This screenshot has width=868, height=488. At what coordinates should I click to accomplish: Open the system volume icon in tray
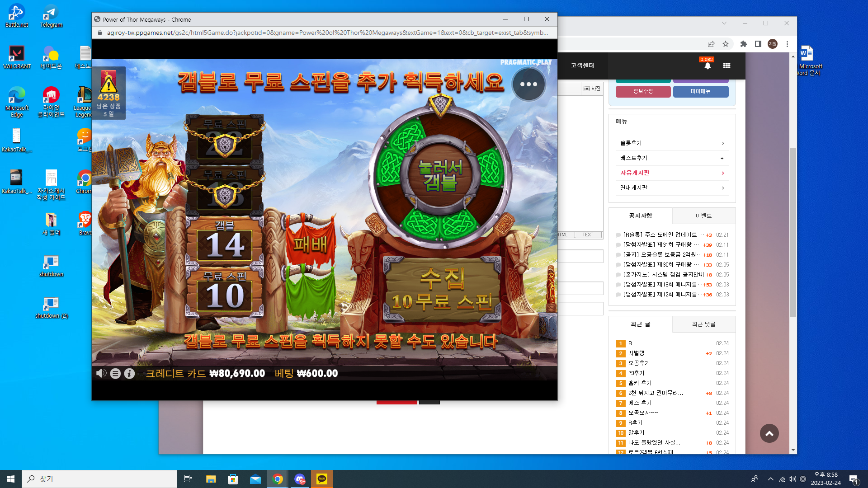[793, 479]
